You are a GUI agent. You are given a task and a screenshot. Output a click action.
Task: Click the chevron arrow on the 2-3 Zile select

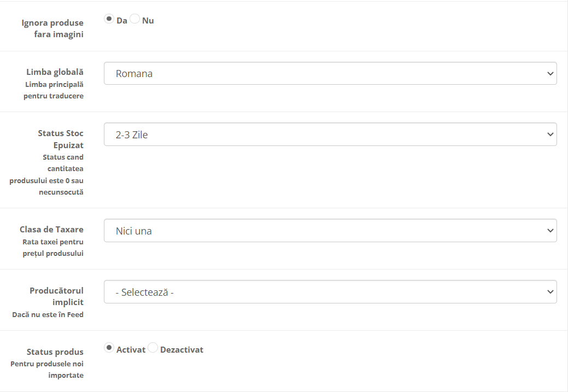[550, 134]
